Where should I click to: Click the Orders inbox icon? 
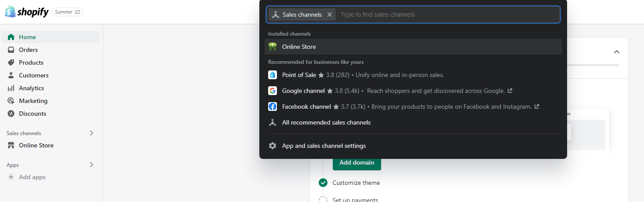[x=11, y=50]
